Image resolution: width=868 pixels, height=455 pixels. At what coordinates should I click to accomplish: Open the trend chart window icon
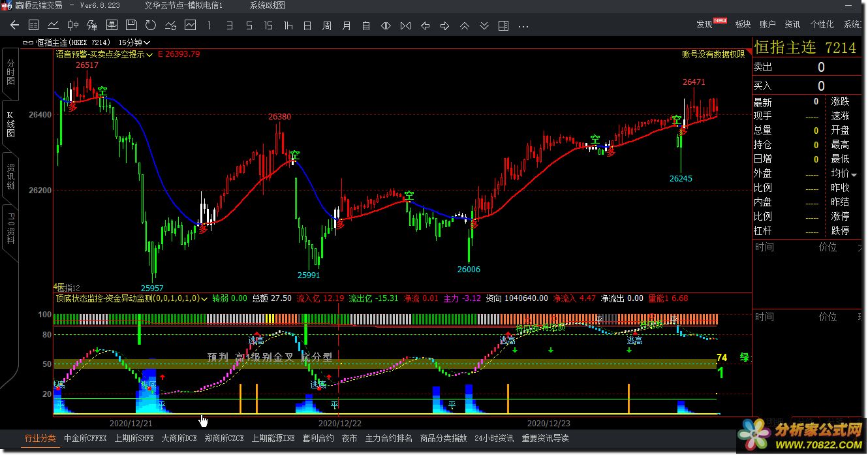point(190,25)
